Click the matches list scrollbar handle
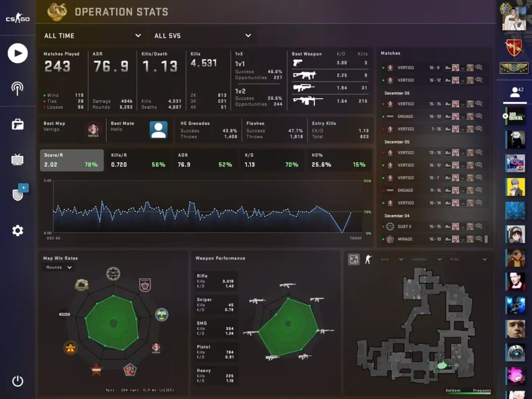The image size is (532, 399). coord(486,239)
